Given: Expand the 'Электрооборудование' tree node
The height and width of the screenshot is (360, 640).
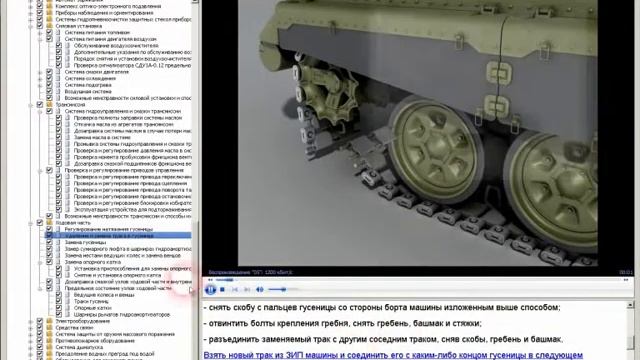Looking at the screenshot, I should pos(31,321).
